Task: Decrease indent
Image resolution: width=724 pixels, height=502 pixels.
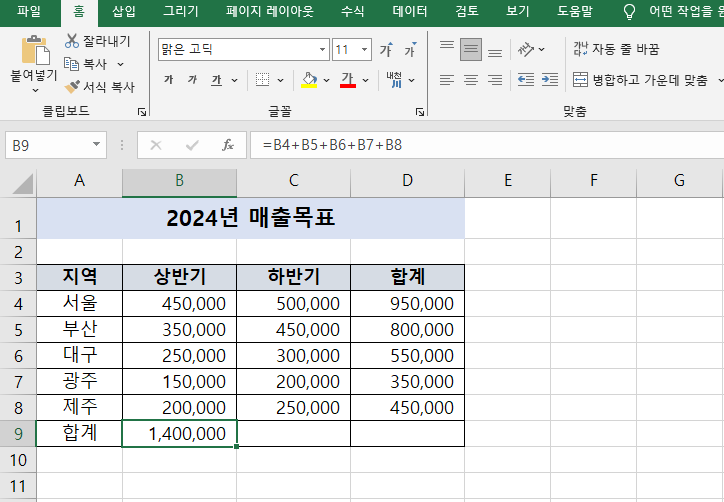Action: click(x=526, y=80)
